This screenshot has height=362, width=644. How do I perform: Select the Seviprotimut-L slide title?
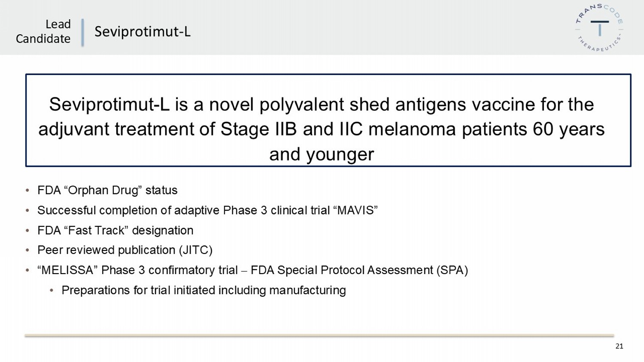point(142,31)
